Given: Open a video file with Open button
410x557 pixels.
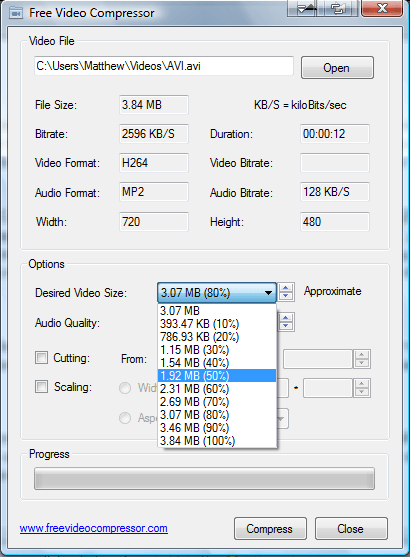Looking at the screenshot, I should (x=337, y=67).
